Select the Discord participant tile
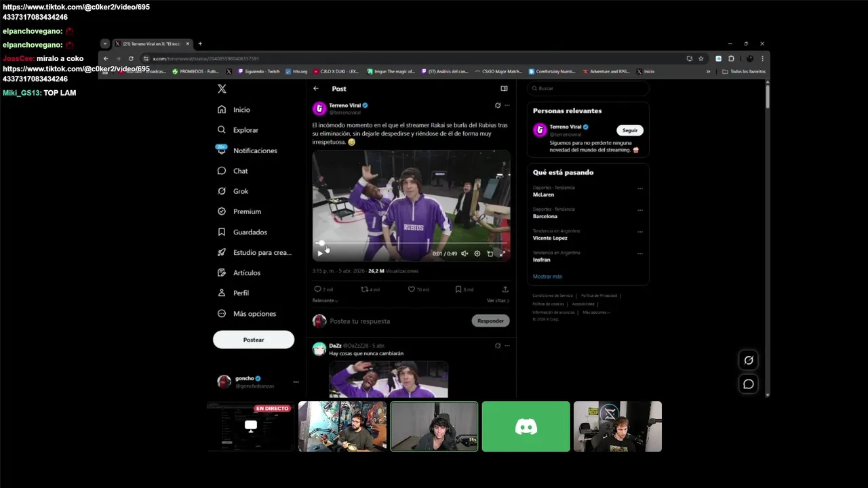This screenshot has height=488, width=868. [526, 426]
